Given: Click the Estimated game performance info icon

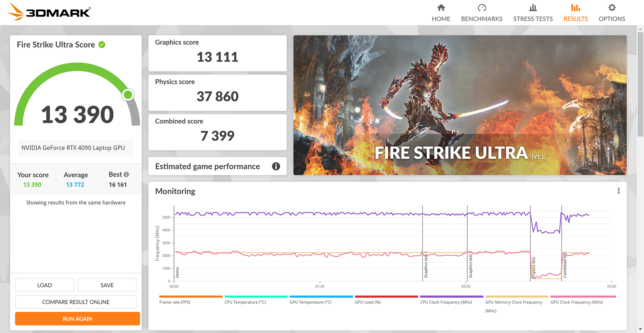Looking at the screenshot, I should coord(276,166).
